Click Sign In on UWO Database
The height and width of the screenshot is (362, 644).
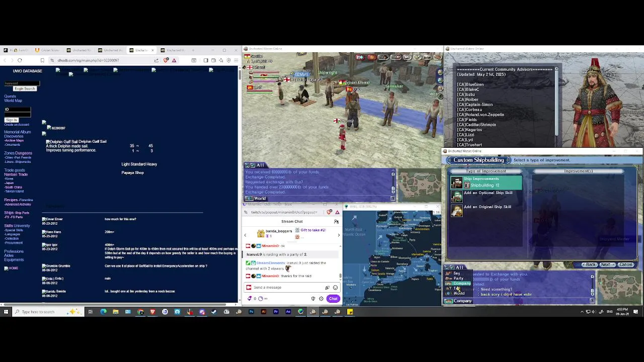11,120
